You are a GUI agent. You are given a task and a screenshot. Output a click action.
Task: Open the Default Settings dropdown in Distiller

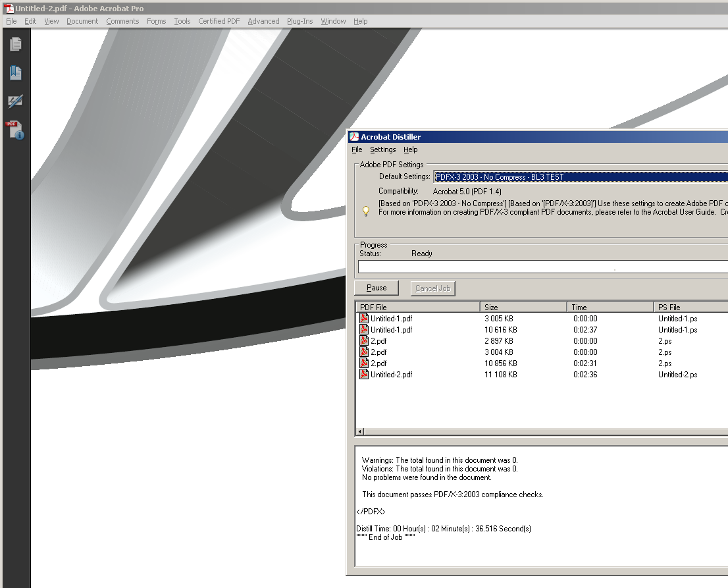pos(581,177)
